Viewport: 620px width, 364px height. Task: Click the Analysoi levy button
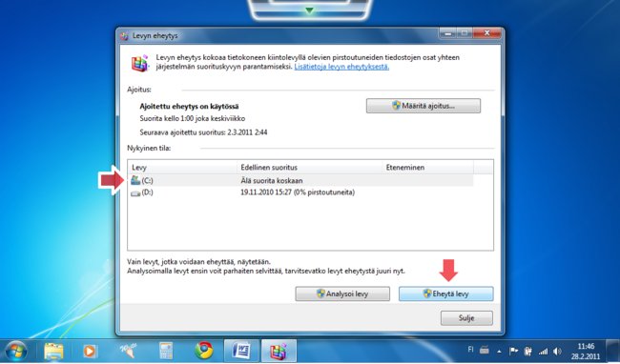342,293
